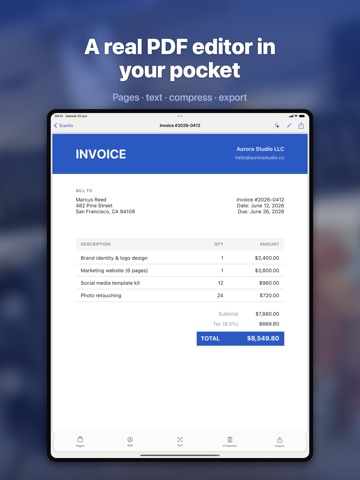360x480 pixels.
Task: Tap the address 482 Pine Street
Action: pos(94,205)
